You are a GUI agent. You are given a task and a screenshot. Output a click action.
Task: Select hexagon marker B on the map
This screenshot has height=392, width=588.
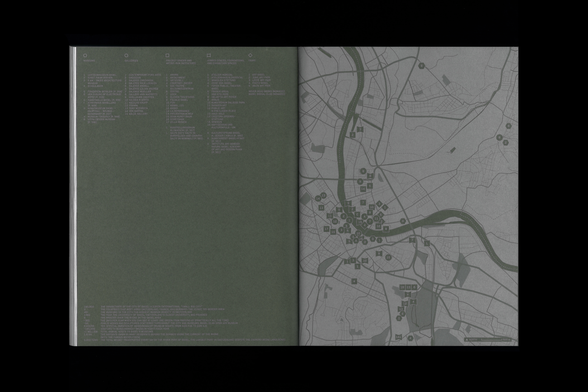click(x=421, y=66)
